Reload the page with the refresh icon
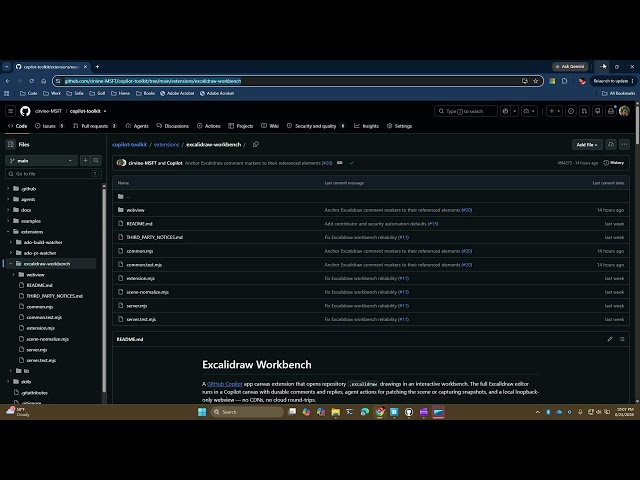Screen dimensions: 640x480 (31, 81)
